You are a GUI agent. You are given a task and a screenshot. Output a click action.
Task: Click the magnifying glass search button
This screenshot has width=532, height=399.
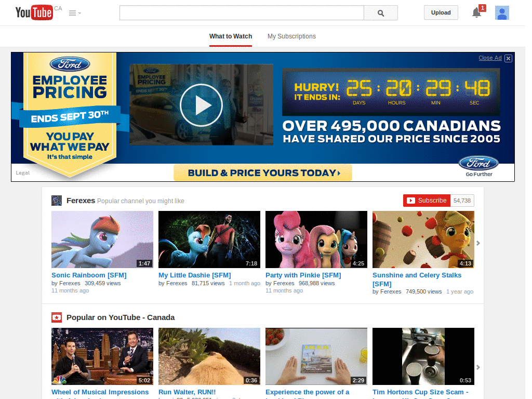point(381,13)
